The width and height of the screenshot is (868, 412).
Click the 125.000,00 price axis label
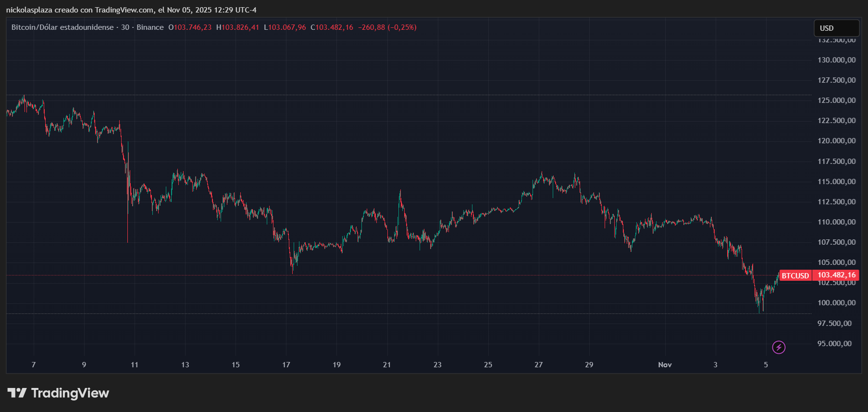[836, 100]
